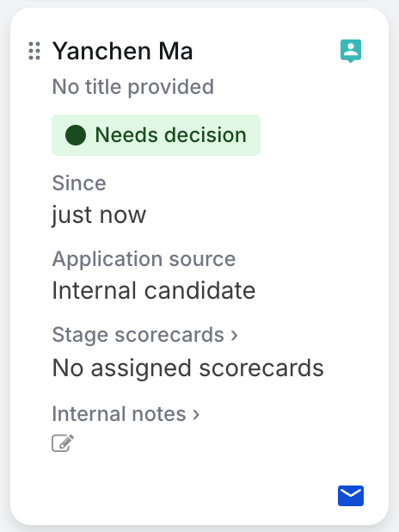399x532 pixels.
Task: Expand the Internal notes section
Action: tap(126, 413)
